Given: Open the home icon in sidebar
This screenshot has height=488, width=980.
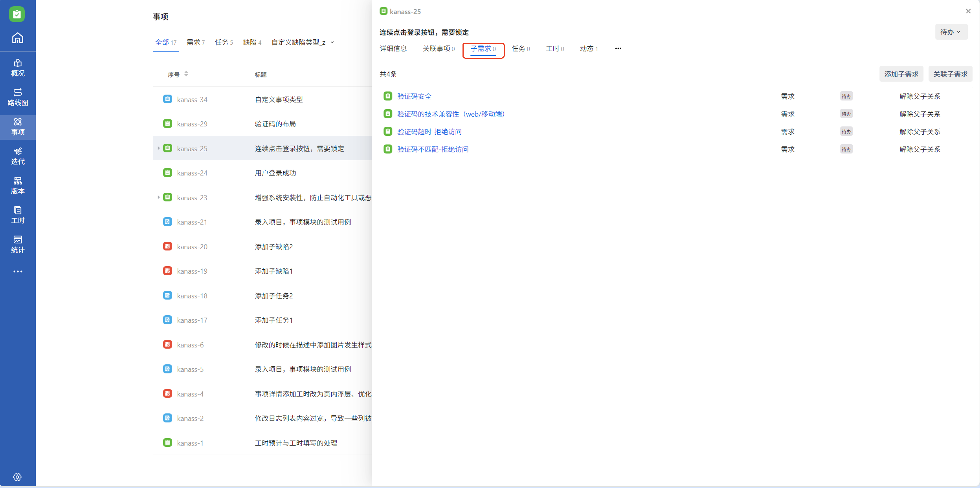Looking at the screenshot, I should (x=17, y=38).
